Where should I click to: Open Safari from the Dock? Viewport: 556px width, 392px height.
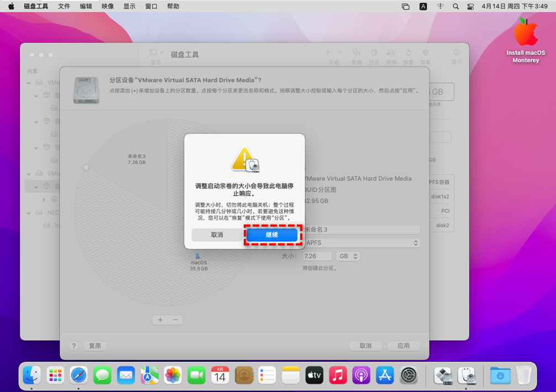coord(78,375)
